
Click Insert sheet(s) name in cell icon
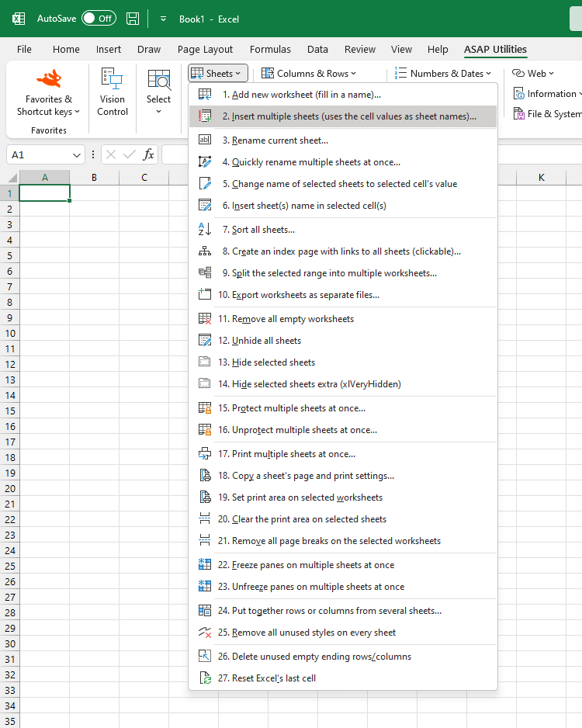coord(205,205)
